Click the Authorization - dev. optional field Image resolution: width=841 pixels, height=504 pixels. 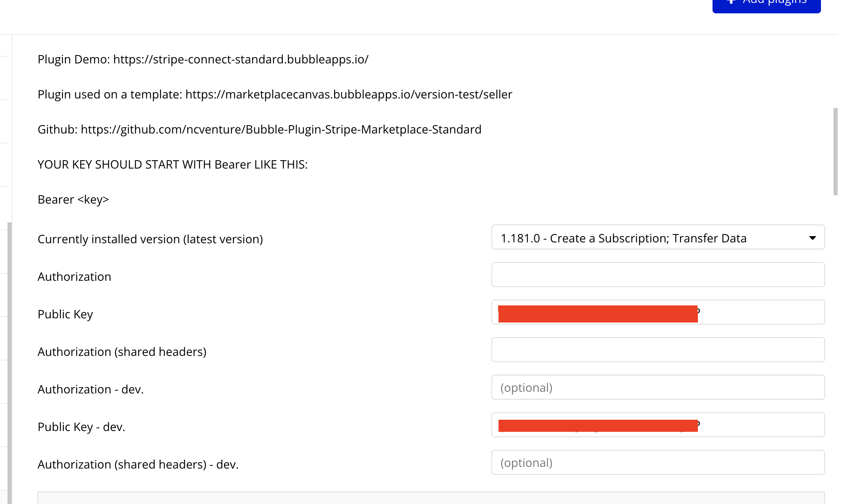click(x=658, y=387)
